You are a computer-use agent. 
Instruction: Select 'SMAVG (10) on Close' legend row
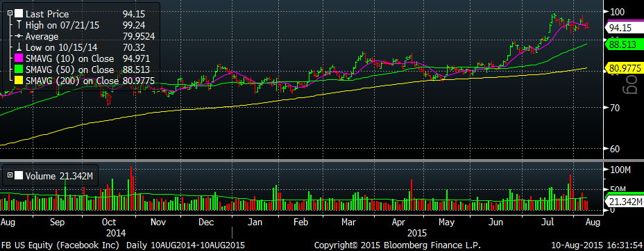click(83, 58)
